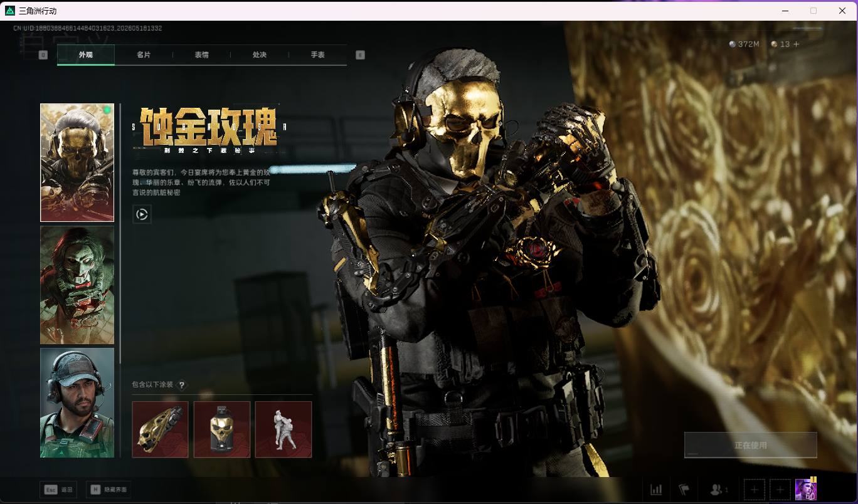The height and width of the screenshot is (504, 858).
Task: Select the bearded operator with cap thumbnail
Action: (77, 402)
